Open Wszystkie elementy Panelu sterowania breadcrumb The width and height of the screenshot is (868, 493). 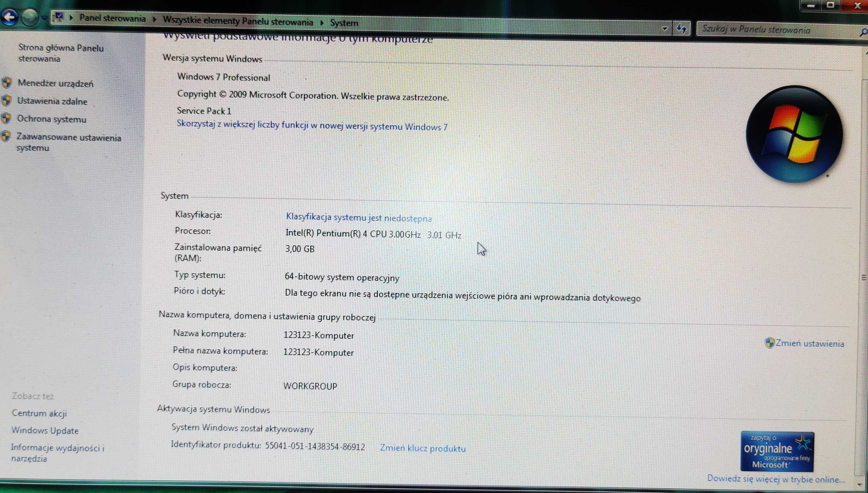click(238, 21)
